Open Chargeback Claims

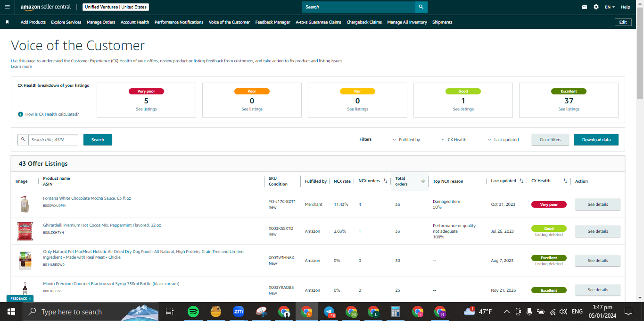364,22
